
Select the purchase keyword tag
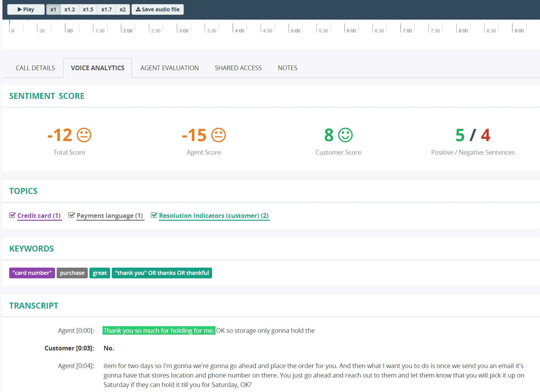click(x=72, y=273)
